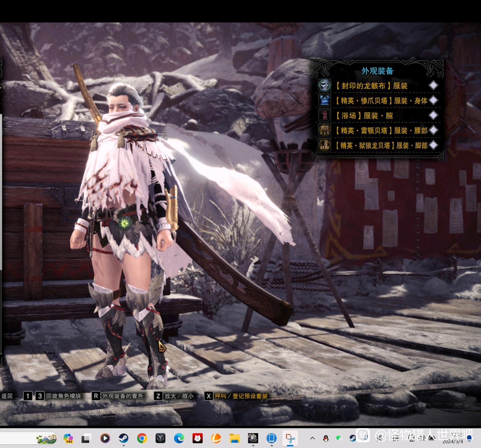Screen dimensions: 481x448
Task: Open the dark cube-logo taskbar app
Action: (x=160, y=438)
